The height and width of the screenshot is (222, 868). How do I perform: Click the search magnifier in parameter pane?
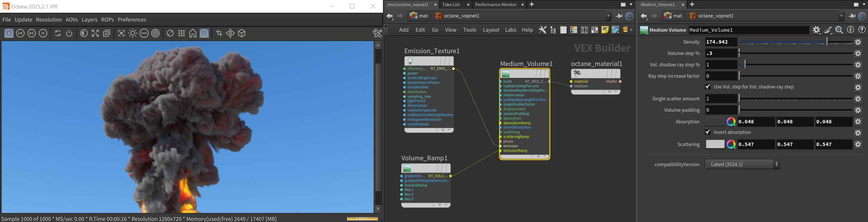(839, 30)
